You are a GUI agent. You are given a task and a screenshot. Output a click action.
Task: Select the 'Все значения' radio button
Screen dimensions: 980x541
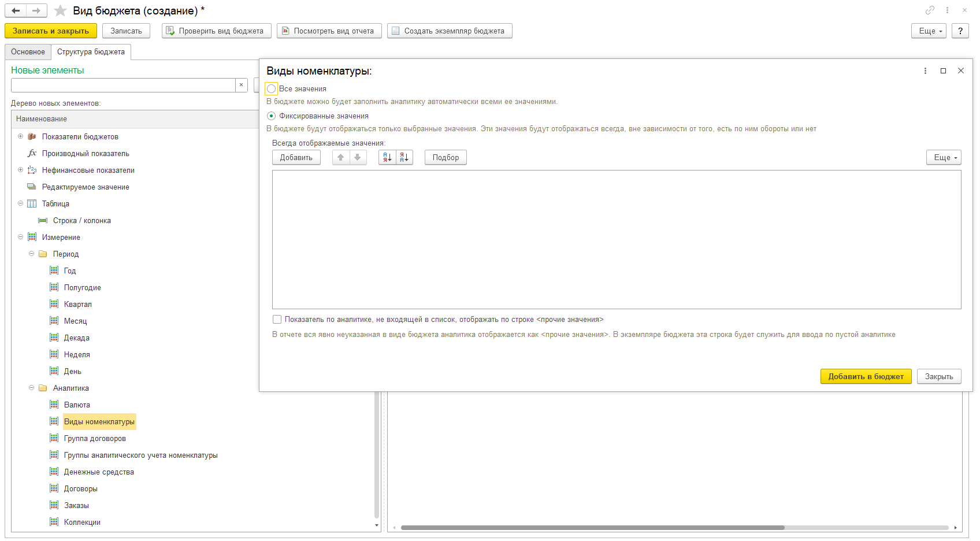coord(272,89)
